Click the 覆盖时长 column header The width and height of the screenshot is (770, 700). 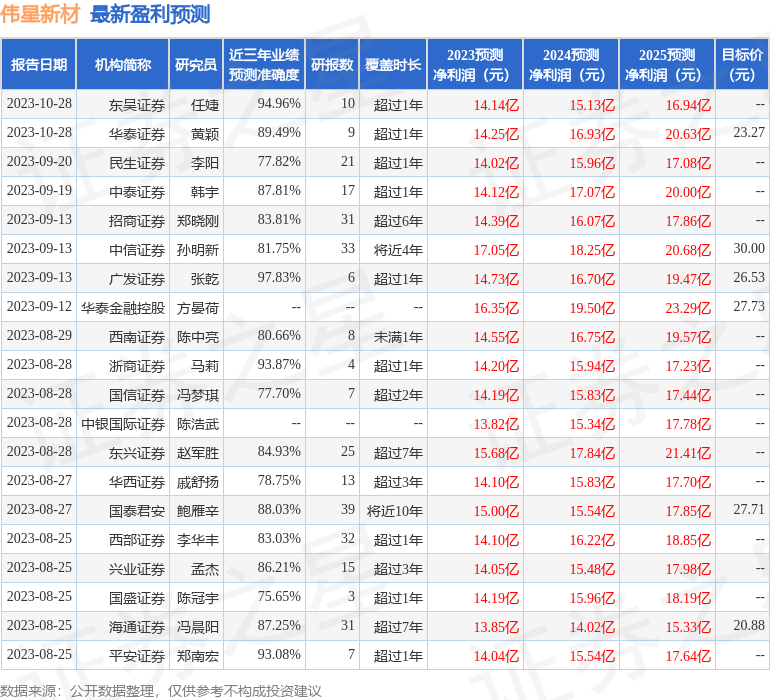[393, 64]
